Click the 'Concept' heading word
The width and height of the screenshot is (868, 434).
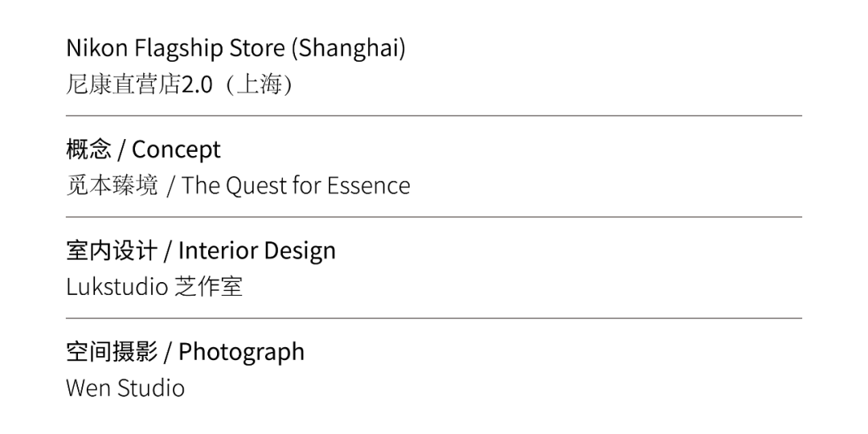pyautogui.click(x=176, y=149)
